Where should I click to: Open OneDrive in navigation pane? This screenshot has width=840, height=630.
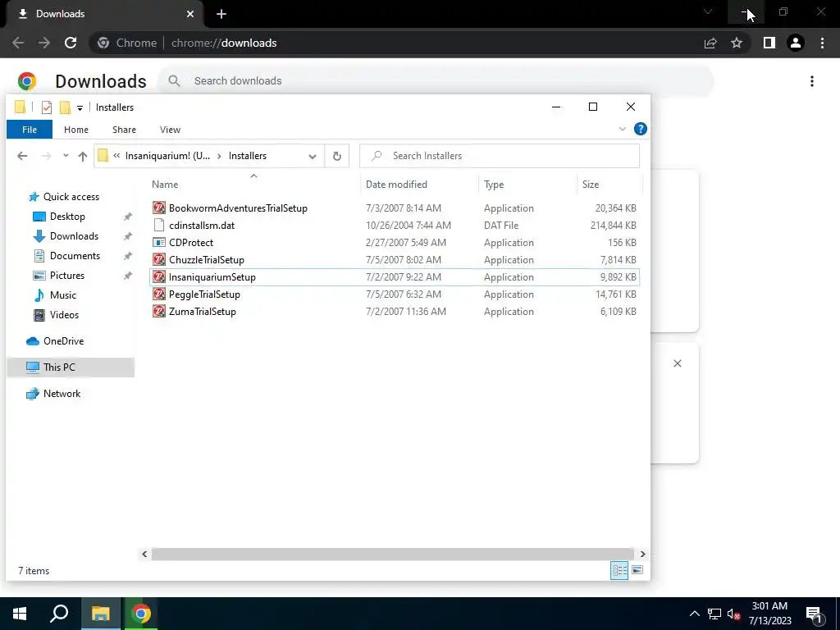[63, 341]
